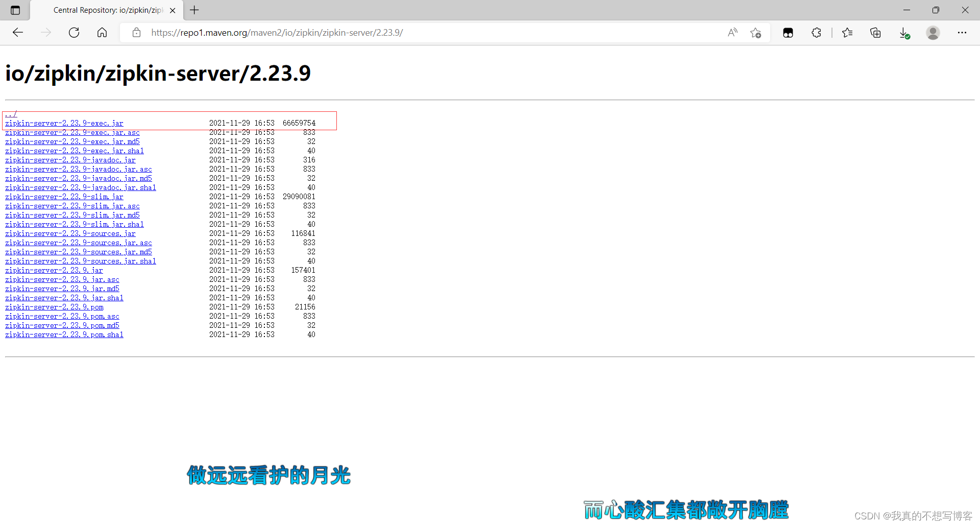This screenshot has width=980, height=526.
Task: Click the file size 29090081
Action: (299, 197)
